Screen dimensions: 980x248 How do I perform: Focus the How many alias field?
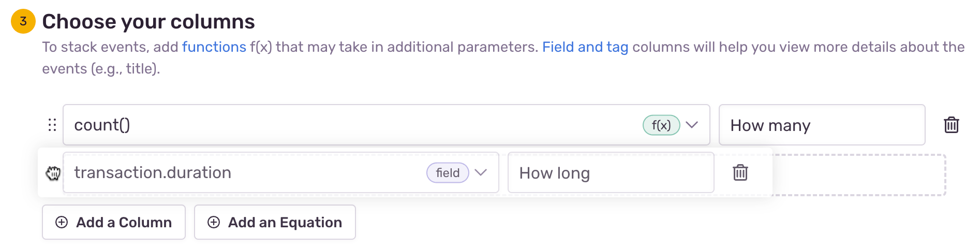[821, 125]
